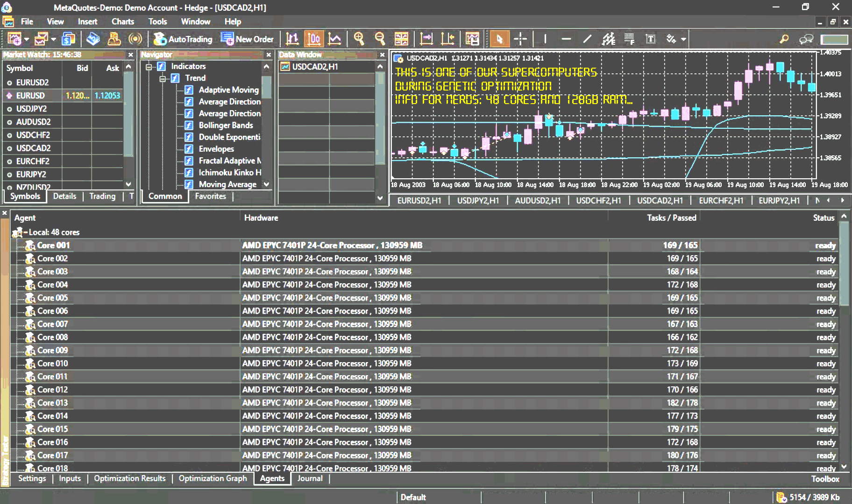This screenshot has height=504, width=852.
Task: Close the Navigator panel
Action: (x=269, y=55)
